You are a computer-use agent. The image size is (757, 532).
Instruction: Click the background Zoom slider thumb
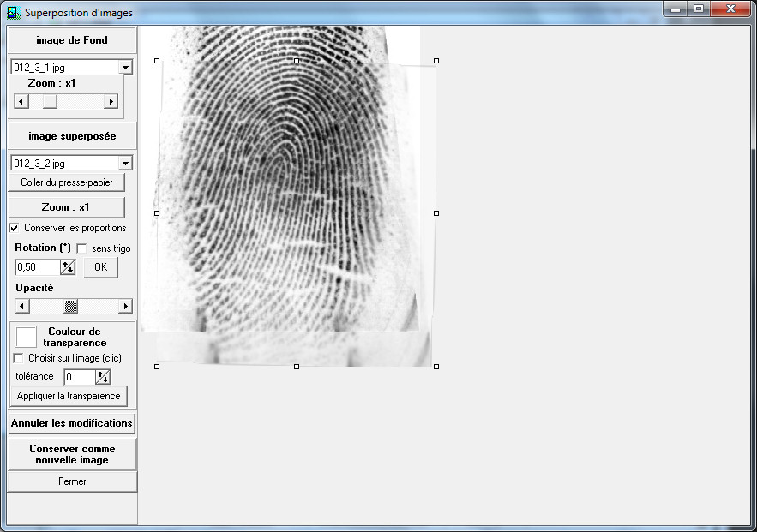pyautogui.click(x=50, y=101)
